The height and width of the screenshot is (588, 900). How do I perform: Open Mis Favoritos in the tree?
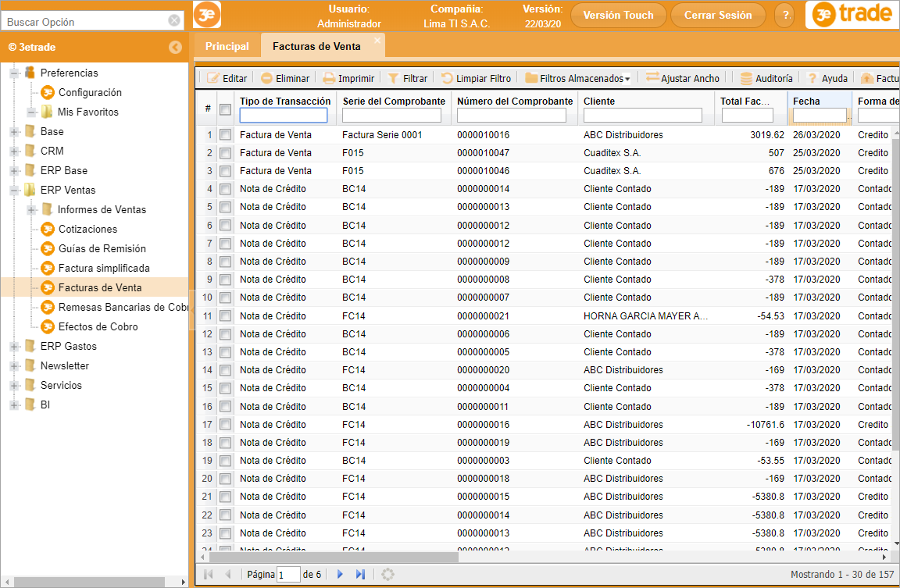pyautogui.click(x=87, y=112)
